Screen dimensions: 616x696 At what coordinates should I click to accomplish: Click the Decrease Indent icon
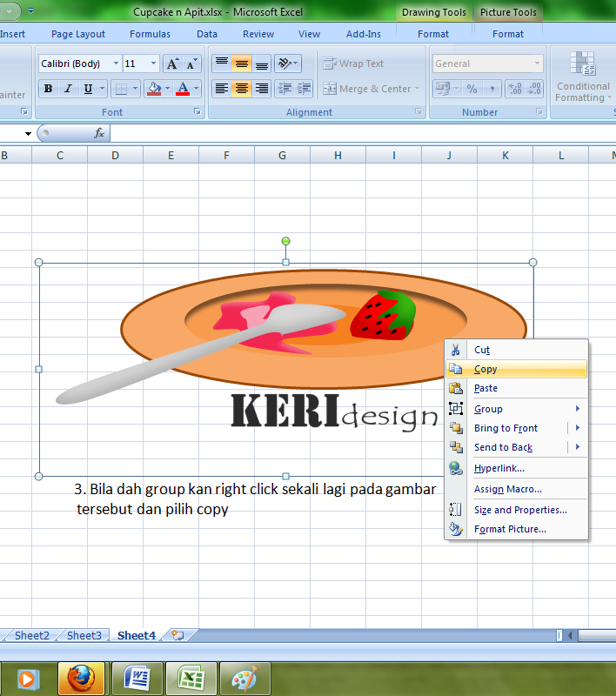point(285,89)
